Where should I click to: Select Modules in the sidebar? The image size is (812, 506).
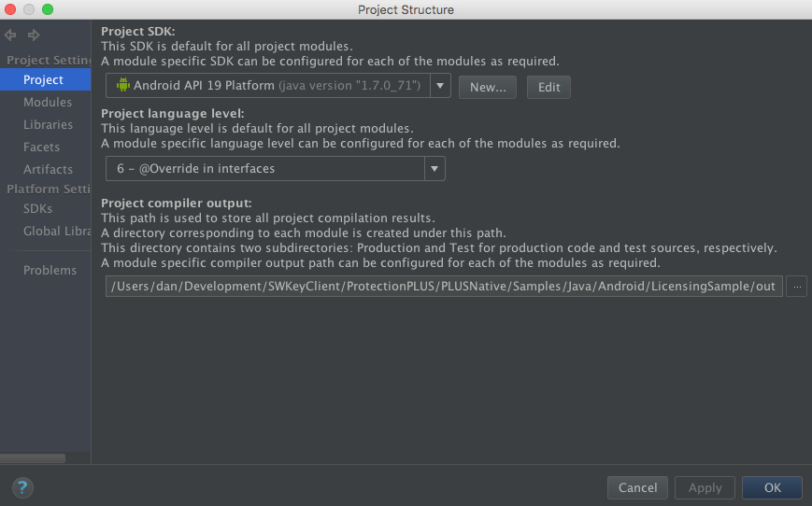coord(48,102)
